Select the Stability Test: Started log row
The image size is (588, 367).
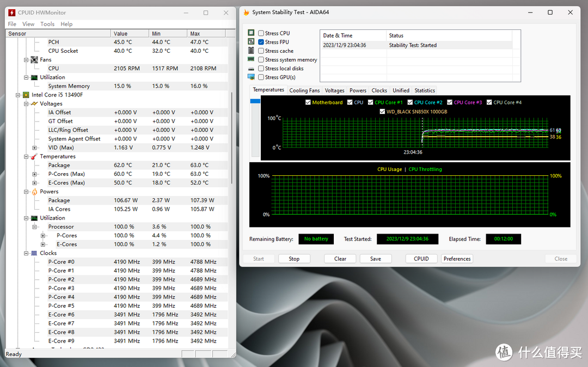pos(416,45)
